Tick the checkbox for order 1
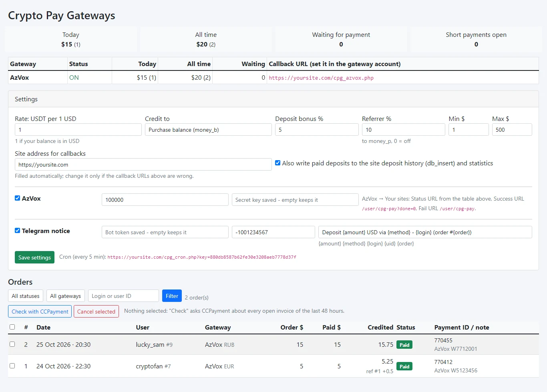 pos(12,366)
